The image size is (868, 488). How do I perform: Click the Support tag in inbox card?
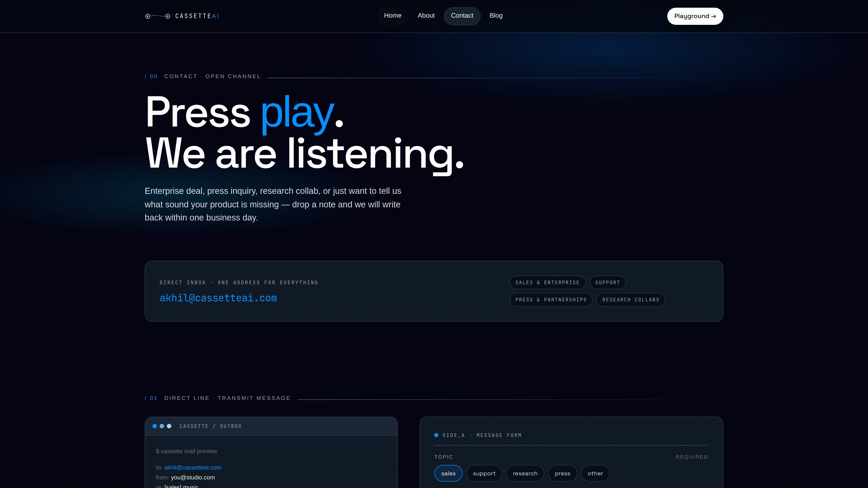[608, 283]
